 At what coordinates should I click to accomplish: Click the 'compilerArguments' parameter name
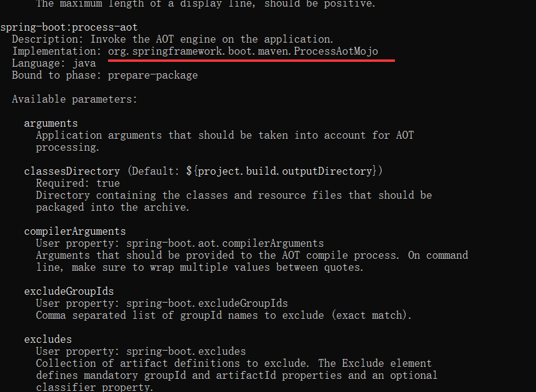pyautogui.click(x=75, y=231)
